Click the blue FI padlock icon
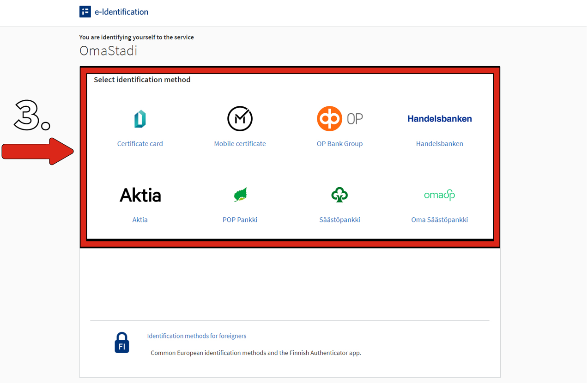588x386 pixels. (122, 343)
